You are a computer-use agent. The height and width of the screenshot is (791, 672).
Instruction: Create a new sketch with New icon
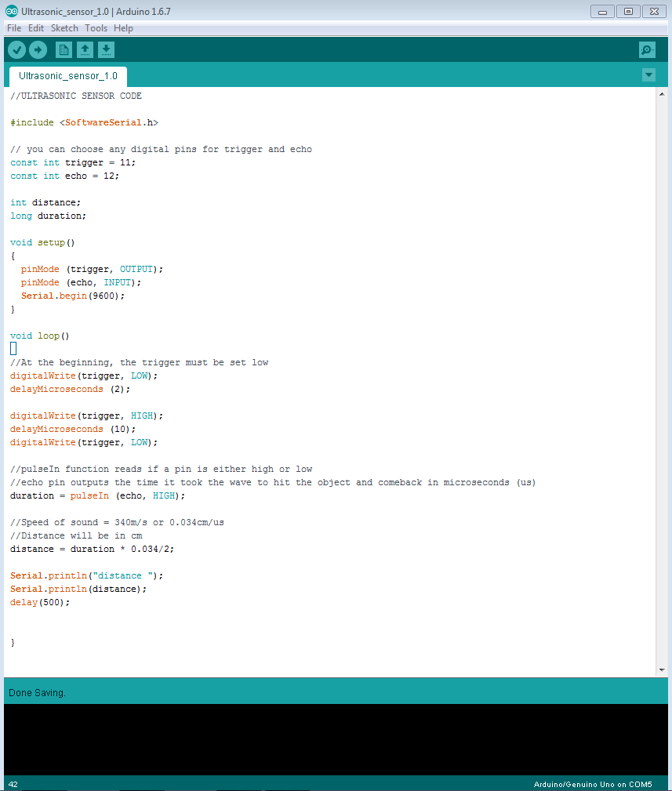point(64,50)
